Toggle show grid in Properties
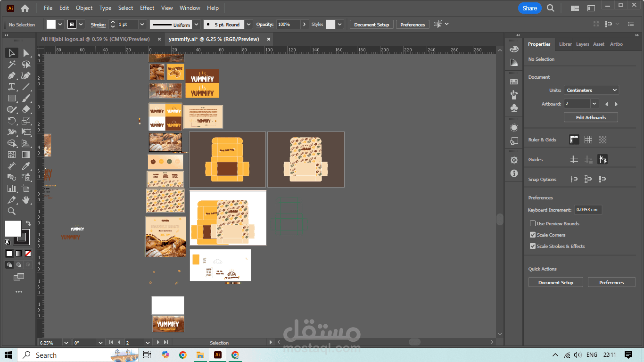The width and height of the screenshot is (644, 362). click(x=588, y=140)
